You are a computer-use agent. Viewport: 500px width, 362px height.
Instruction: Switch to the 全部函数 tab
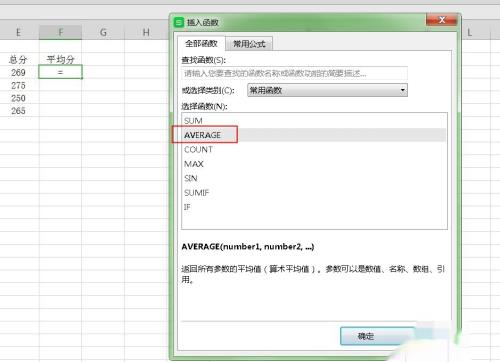tap(201, 43)
